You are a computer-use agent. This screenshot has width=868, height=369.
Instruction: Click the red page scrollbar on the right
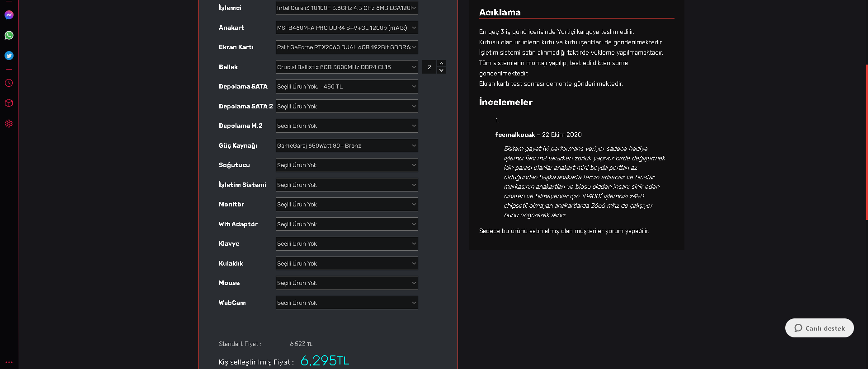tap(867, 142)
